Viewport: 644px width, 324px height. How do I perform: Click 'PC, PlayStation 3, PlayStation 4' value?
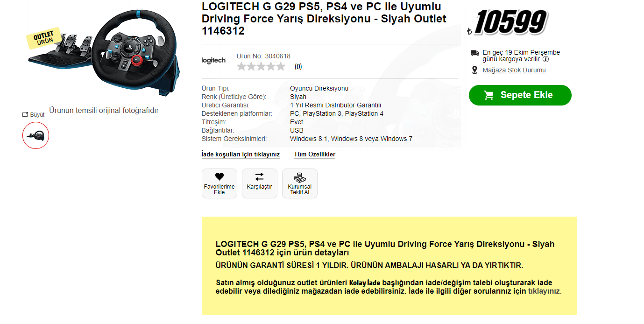[x=337, y=113]
